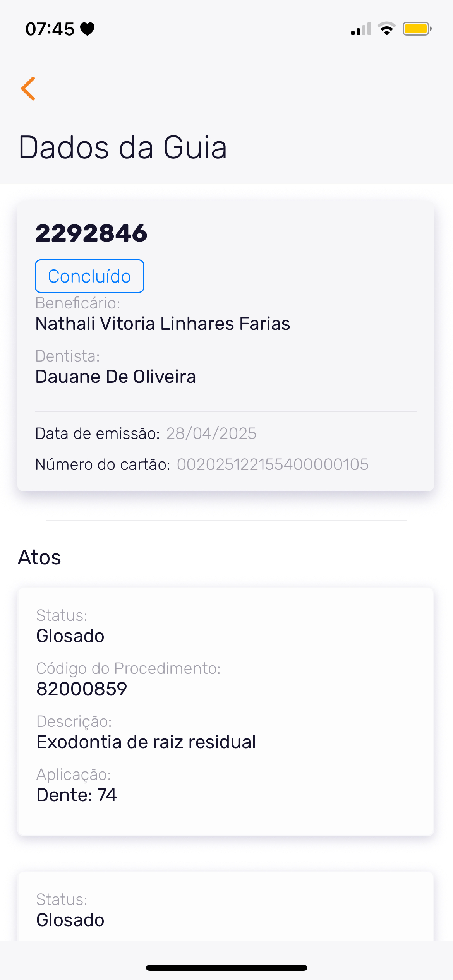453x980 pixels.
Task: Tap the orange back arrow
Action: click(x=28, y=89)
